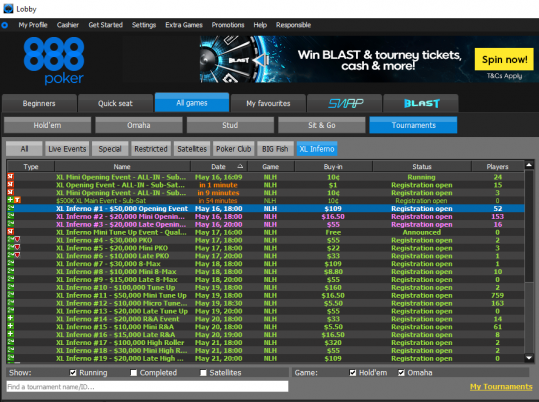
Task: Sort tournaments by the Date column
Action: (219, 167)
